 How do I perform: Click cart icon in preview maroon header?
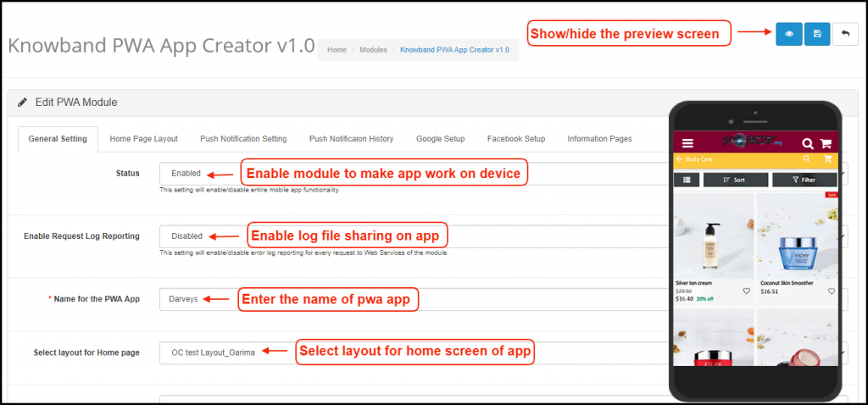click(x=826, y=144)
